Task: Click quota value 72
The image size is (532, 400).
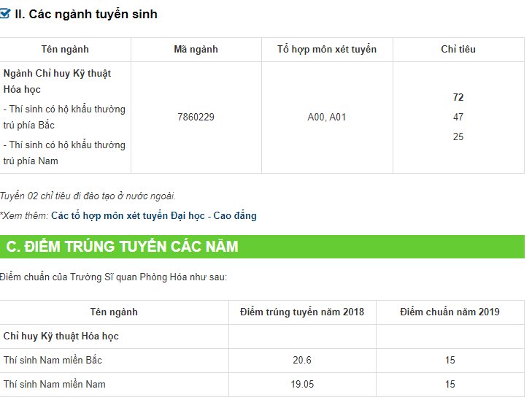Action: pos(458,97)
